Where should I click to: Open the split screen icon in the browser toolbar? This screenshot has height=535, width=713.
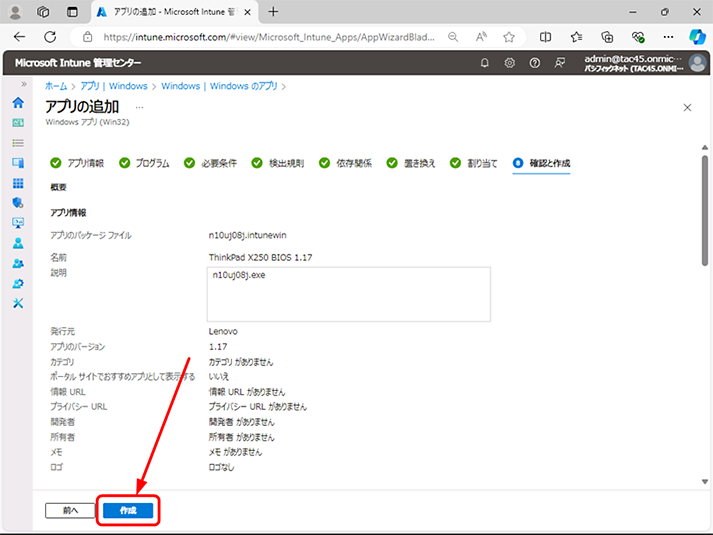[x=545, y=37]
